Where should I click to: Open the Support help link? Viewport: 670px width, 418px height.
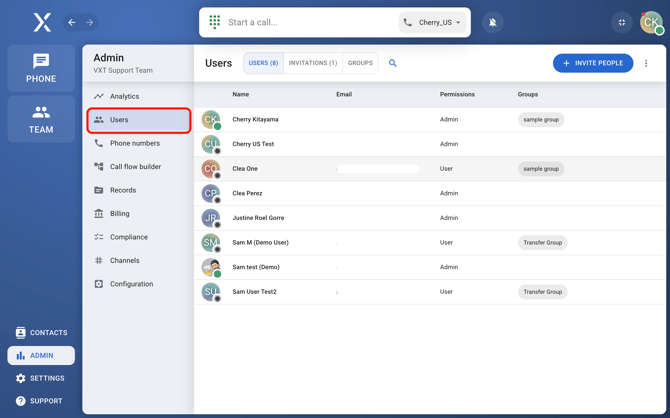click(41, 401)
